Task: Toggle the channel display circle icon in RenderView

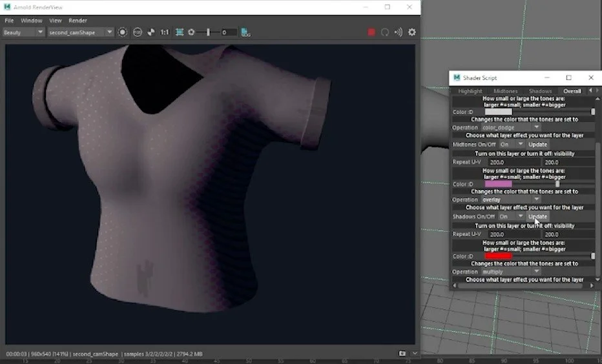Action: pos(123,32)
